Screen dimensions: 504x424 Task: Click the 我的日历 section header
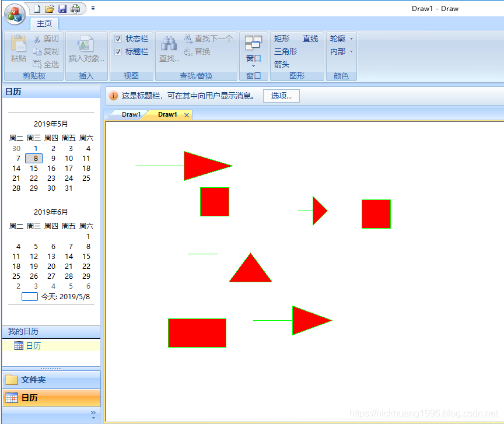click(51, 331)
